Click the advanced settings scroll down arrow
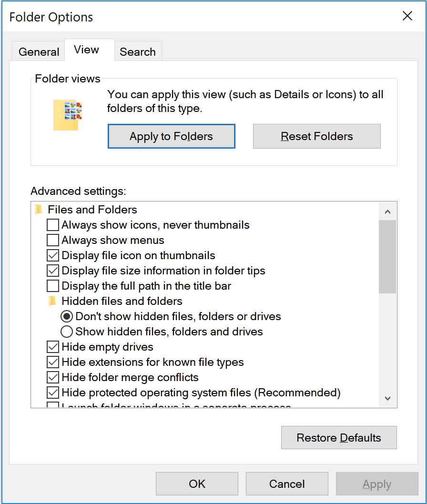This screenshot has width=427, height=504. (x=387, y=398)
